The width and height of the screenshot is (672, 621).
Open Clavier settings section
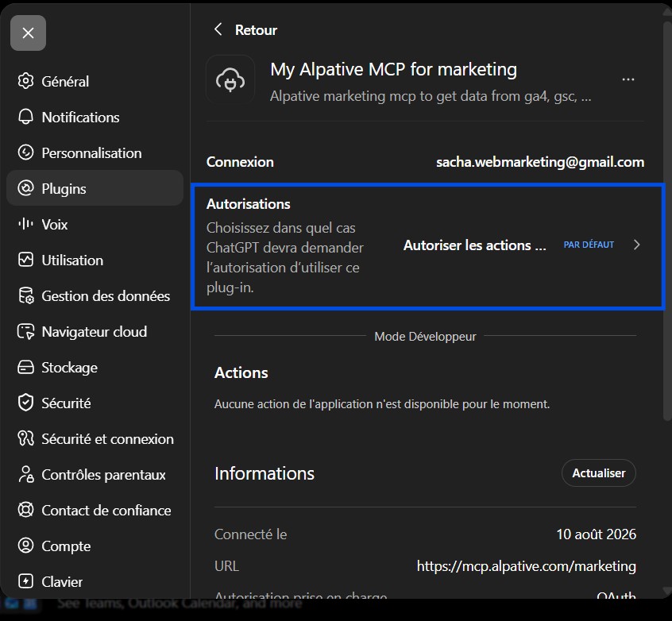tap(95, 581)
